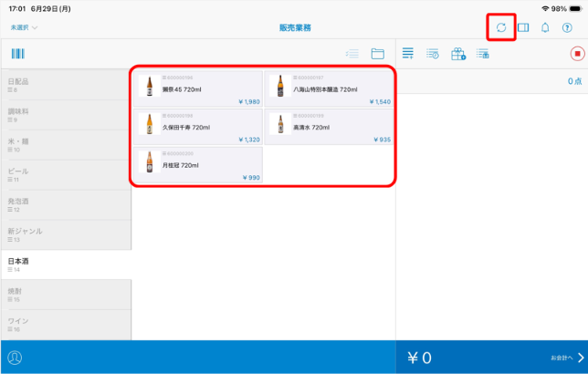Tap the list with register icon
The image size is (588, 374).
(x=483, y=54)
